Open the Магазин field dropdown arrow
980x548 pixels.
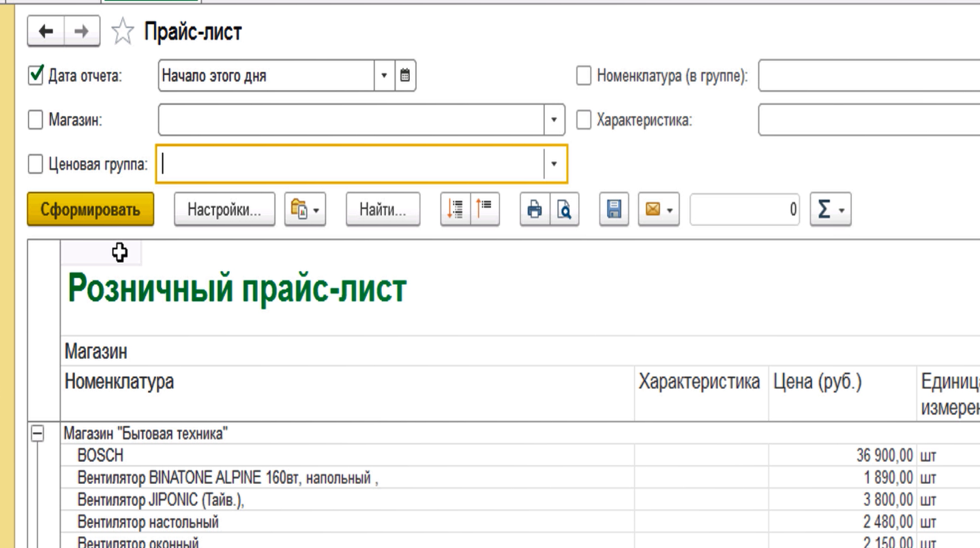[x=554, y=120]
